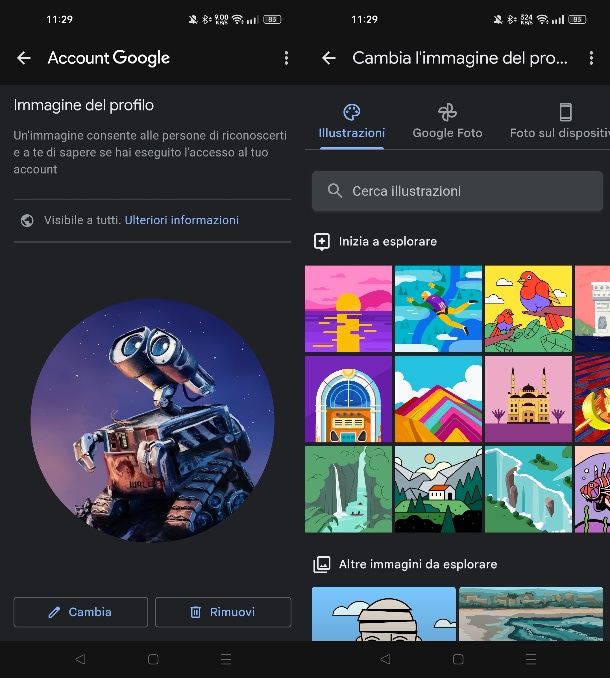Screen dimensions: 610x678
Task: Switch to Foto sul dispositivo tab
Action: point(559,122)
